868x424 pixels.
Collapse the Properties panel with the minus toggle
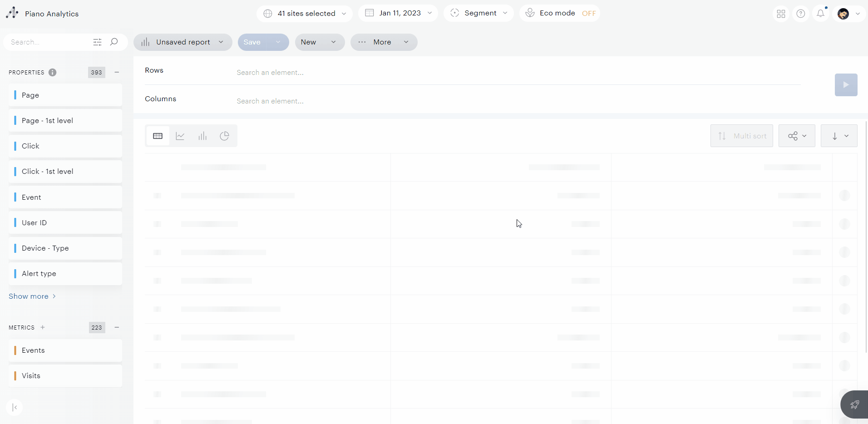[x=117, y=73]
